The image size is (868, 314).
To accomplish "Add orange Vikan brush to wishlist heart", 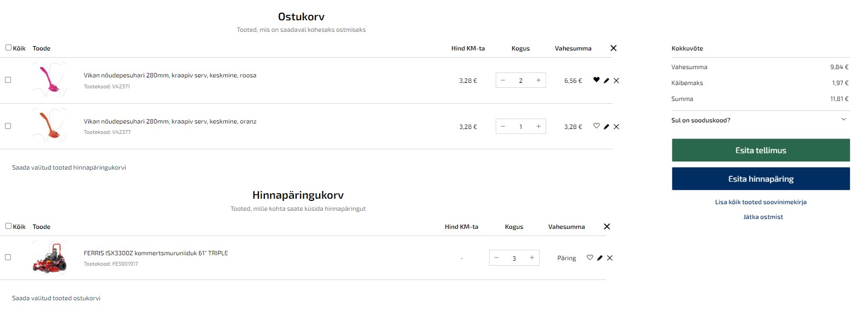I will [597, 126].
